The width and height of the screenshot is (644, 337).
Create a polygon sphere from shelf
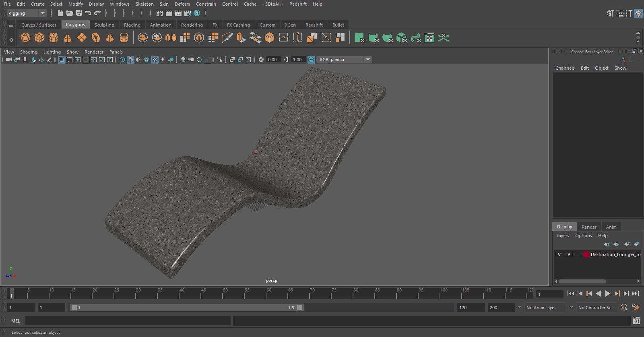pos(25,38)
